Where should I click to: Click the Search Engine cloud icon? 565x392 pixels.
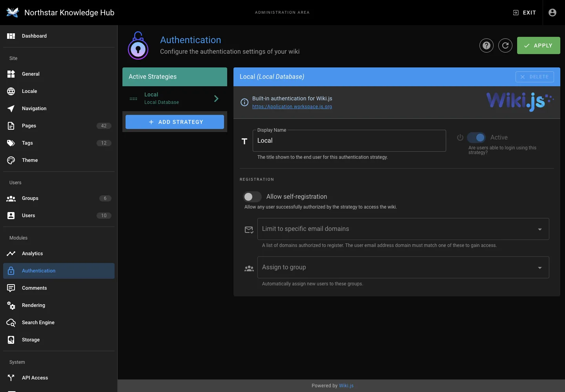pyautogui.click(x=11, y=323)
